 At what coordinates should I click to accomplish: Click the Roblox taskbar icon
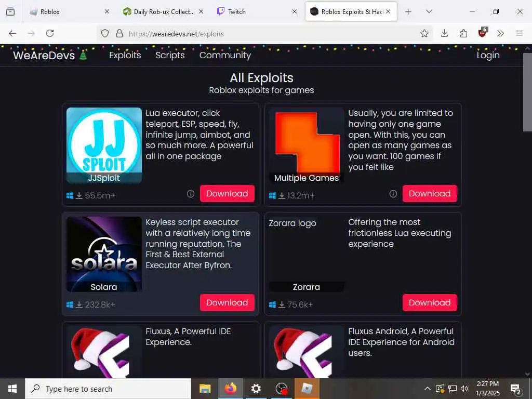pos(307,389)
